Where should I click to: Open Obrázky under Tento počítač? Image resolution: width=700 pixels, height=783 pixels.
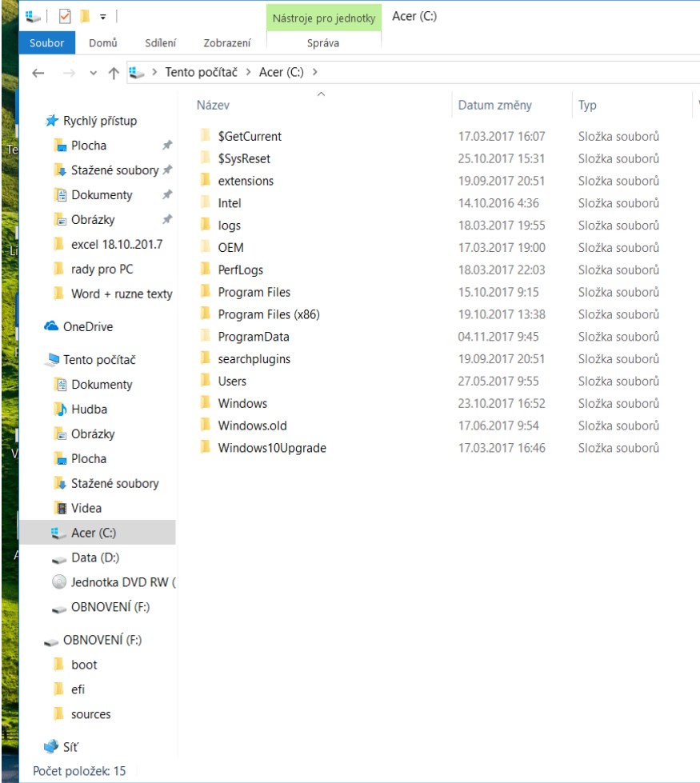coord(93,434)
